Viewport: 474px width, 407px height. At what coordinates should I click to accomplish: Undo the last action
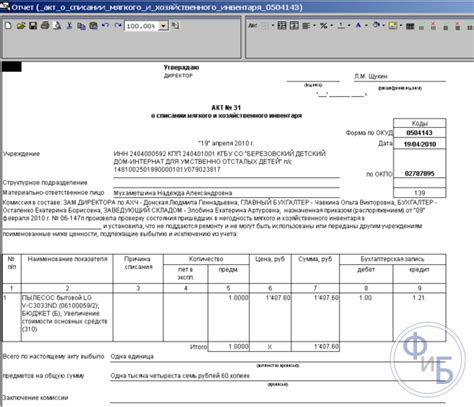point(105,26)
